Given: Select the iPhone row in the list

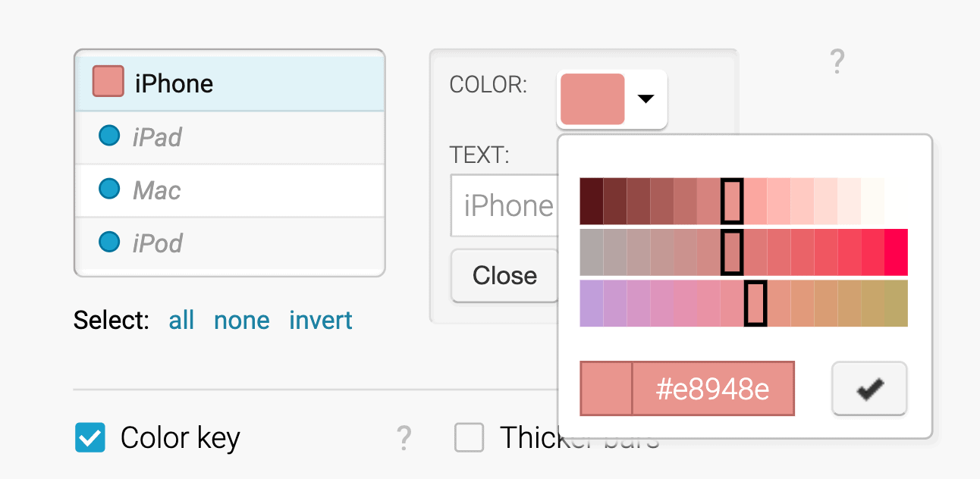Looking at the screenshot, I should pyautogui.click(x=229, y=82).
